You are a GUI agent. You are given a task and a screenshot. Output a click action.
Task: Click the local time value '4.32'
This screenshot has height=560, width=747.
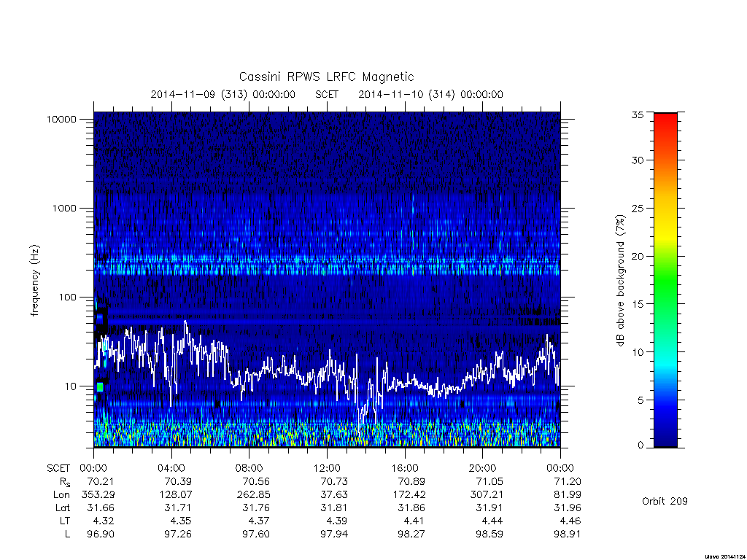104,521
